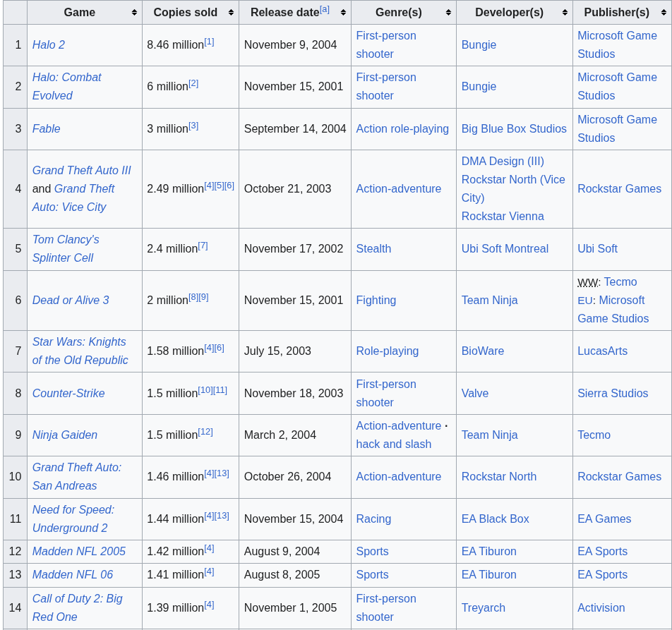
Task: Open the Fable game link
Action: [x=47, y=128]
